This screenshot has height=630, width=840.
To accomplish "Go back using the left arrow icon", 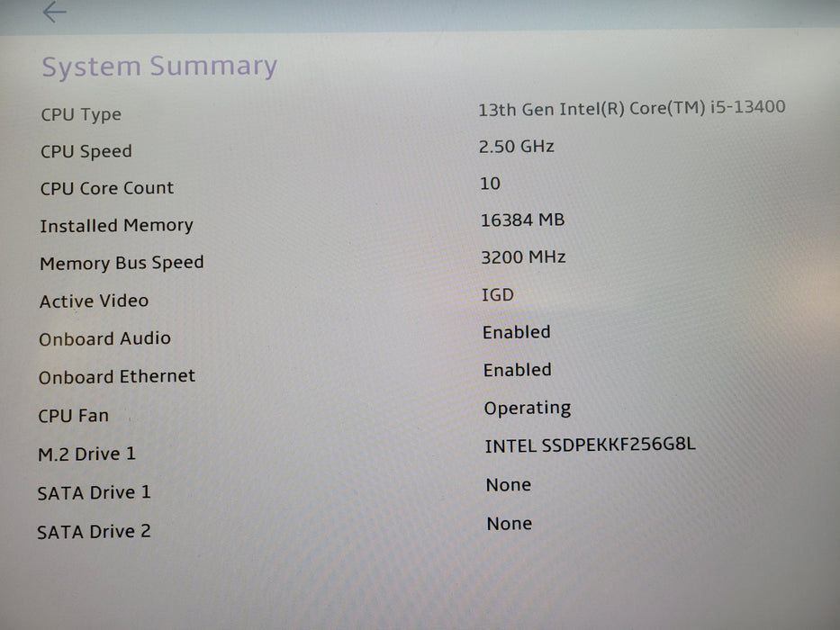I will click(x=55, y=12).
